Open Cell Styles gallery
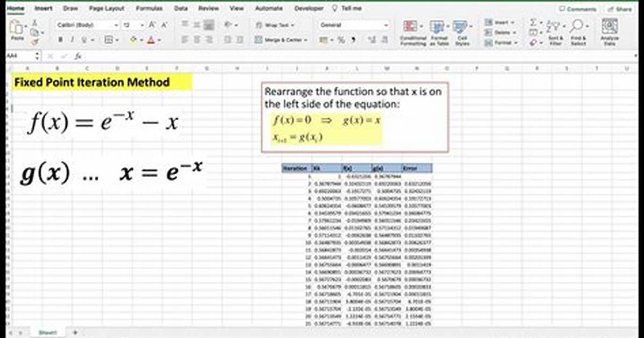644x338 pixels. (x=462, y=33)
